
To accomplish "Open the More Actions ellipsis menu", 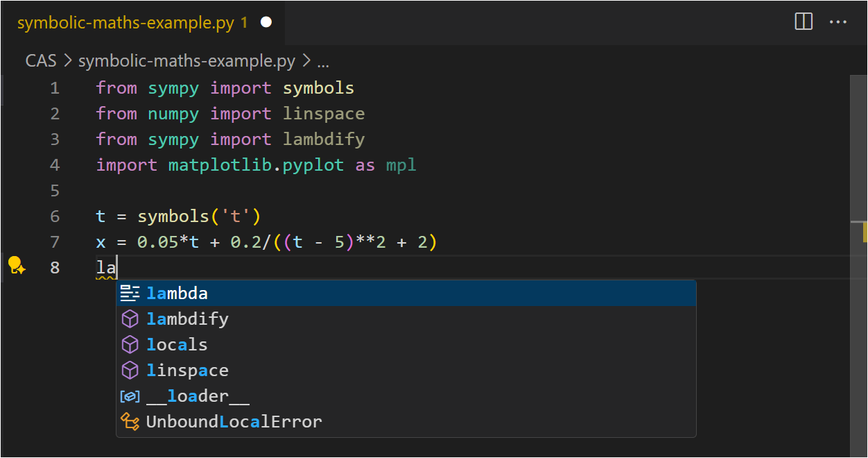I will pos(838,22).
